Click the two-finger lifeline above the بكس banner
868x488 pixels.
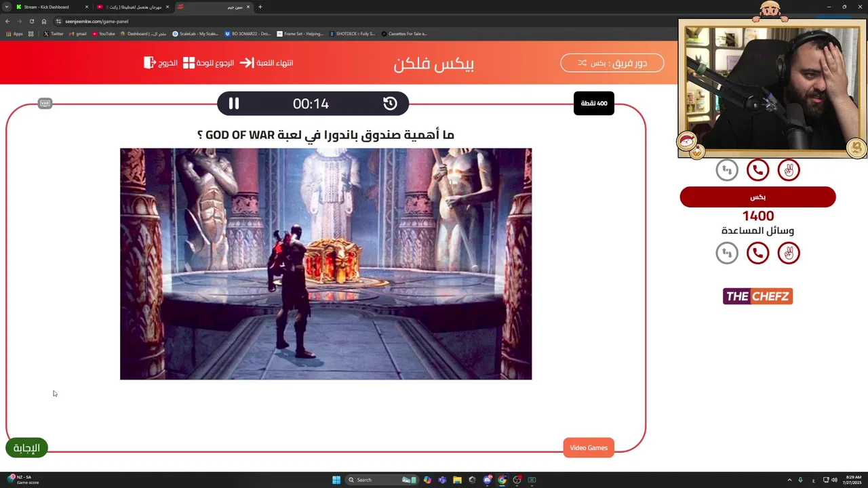pos(789,170)
